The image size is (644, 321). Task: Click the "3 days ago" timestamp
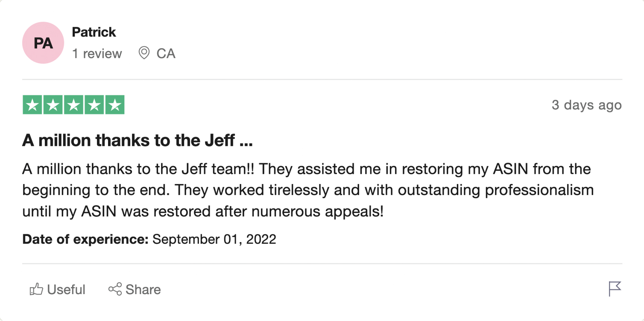(x=586, y=105)
